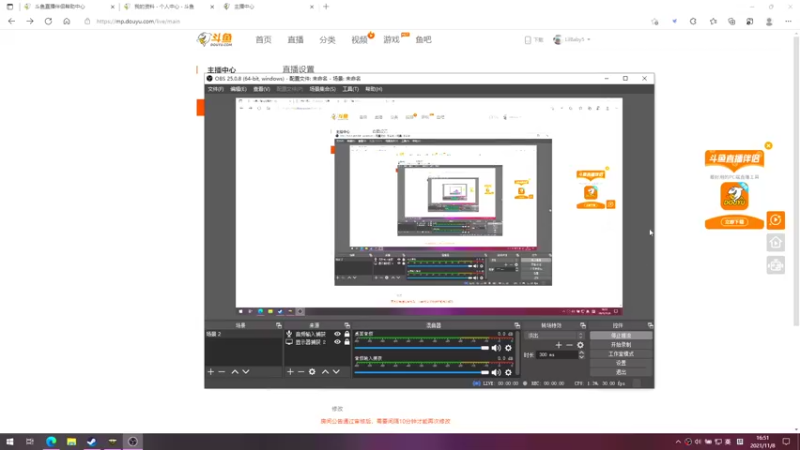Open the Windows Start menu
Viewport: 800px width, 450px height.
[10, 442]
